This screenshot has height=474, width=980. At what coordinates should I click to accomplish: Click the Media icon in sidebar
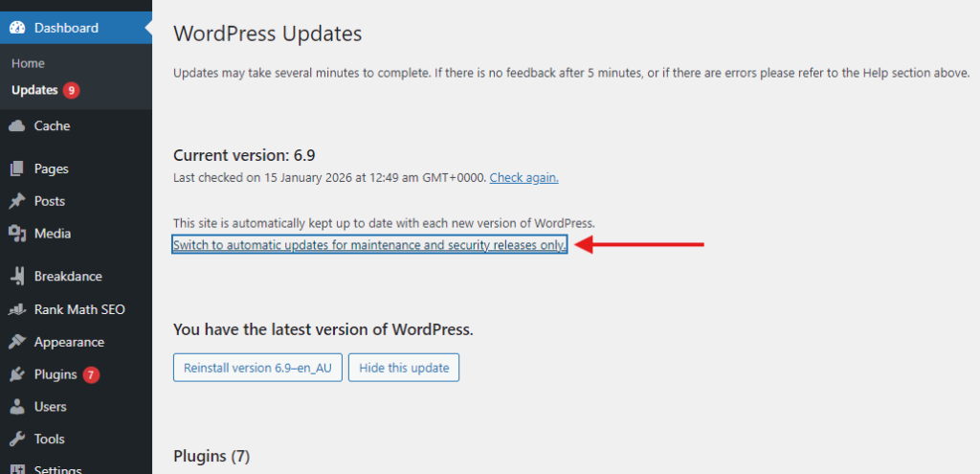coord(16,234)
